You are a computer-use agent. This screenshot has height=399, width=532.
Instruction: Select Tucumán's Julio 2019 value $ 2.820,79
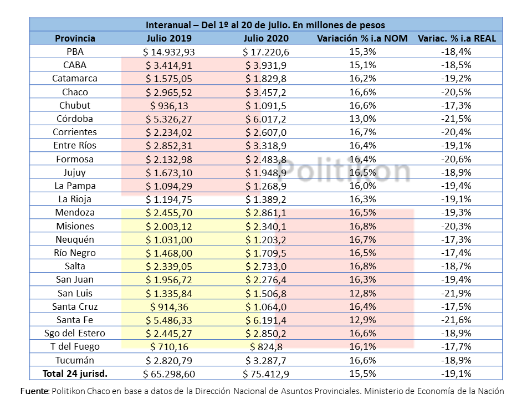pos(169,360)
